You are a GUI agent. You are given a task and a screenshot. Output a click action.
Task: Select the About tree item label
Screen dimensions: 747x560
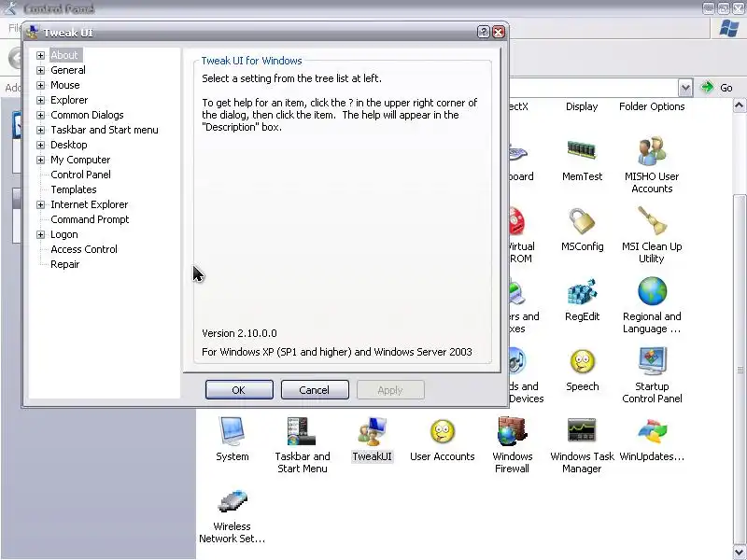tap(64, 55)
